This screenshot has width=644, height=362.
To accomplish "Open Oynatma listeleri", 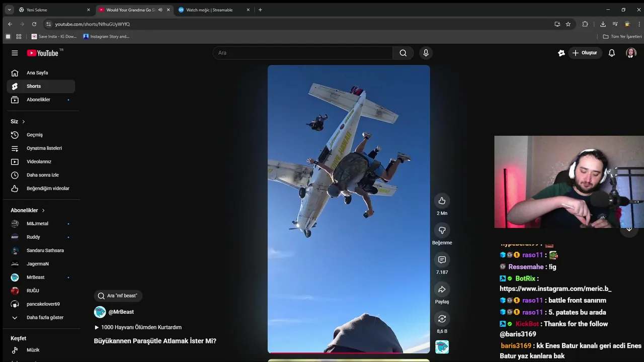I will (41, 148).
